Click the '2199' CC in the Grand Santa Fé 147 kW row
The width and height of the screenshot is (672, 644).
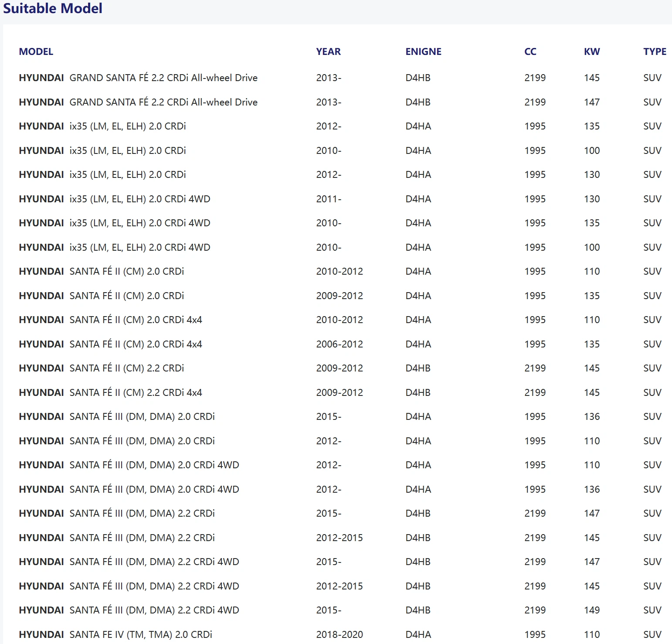pyautogui.click(x=535, y=102)
